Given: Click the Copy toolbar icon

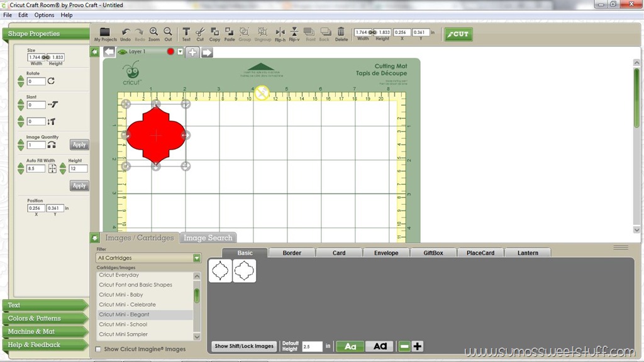Looking at the screenshot, I should pyautogui.click(x=214, y=31).
